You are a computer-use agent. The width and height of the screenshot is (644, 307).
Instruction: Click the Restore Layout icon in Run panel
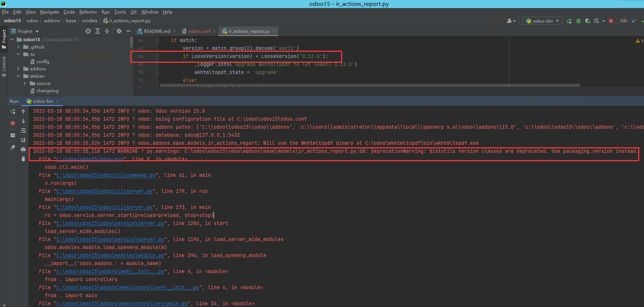13,135
